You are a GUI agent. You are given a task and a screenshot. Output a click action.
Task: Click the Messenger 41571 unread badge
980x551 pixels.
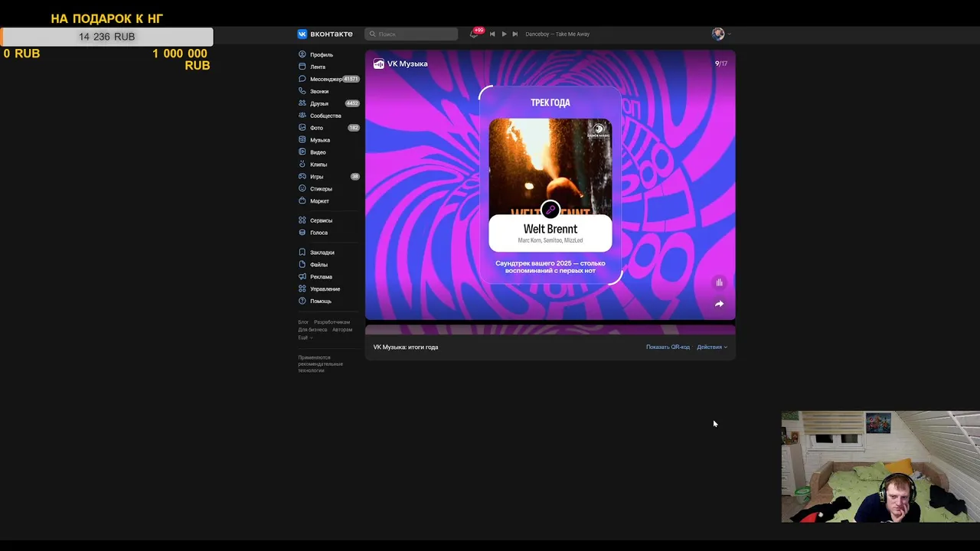351,79
